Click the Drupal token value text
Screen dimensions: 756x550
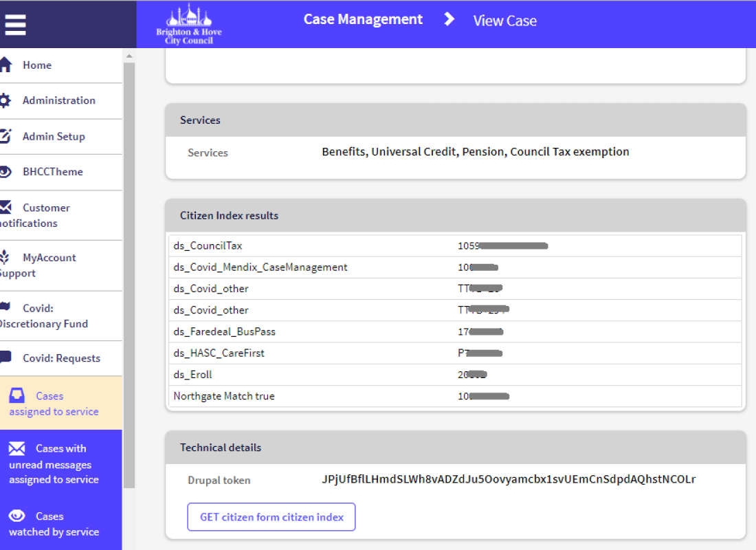[x=509, y=479]
